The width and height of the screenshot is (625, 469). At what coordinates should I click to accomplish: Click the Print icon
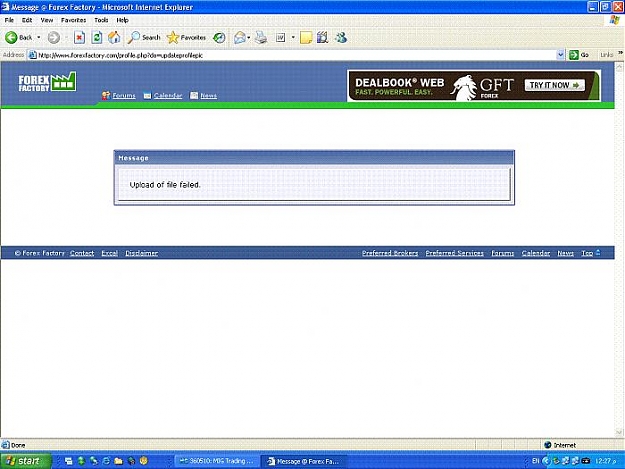click(261, 37)
